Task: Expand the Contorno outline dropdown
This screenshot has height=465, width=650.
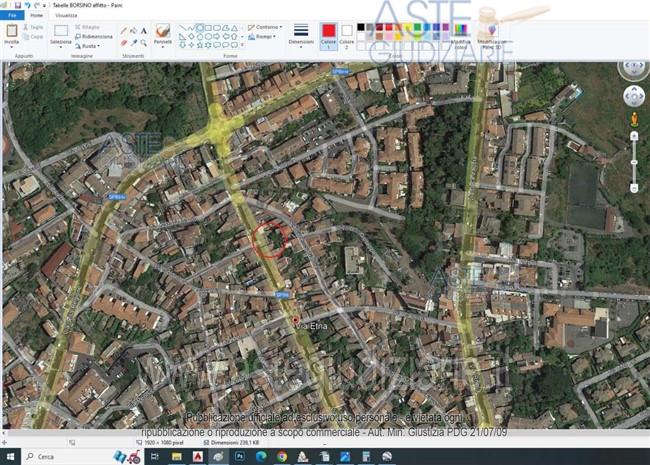Action: tap(266, 27)
